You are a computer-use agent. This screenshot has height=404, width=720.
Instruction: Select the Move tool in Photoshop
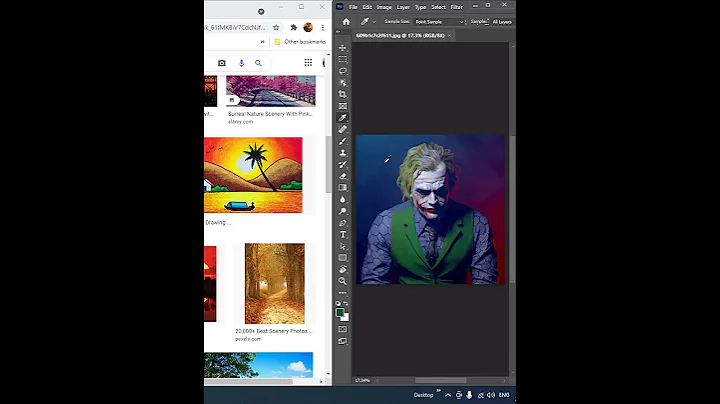pos(343,48)
